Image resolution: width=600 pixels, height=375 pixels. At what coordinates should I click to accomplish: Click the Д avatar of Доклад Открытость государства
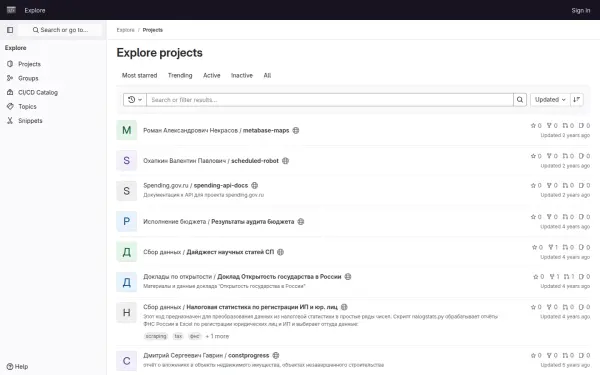(x=127, y=282)
